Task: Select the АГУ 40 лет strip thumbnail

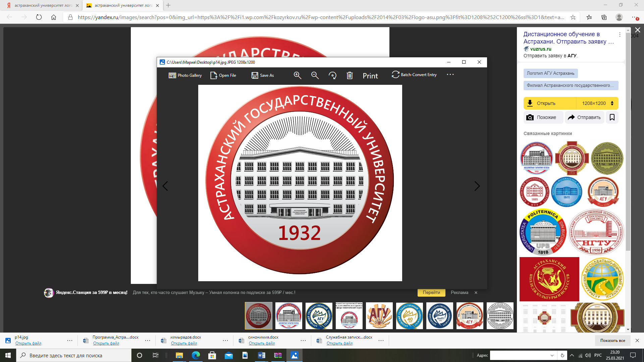Action: pyautogui.click(x=409, y=316)
